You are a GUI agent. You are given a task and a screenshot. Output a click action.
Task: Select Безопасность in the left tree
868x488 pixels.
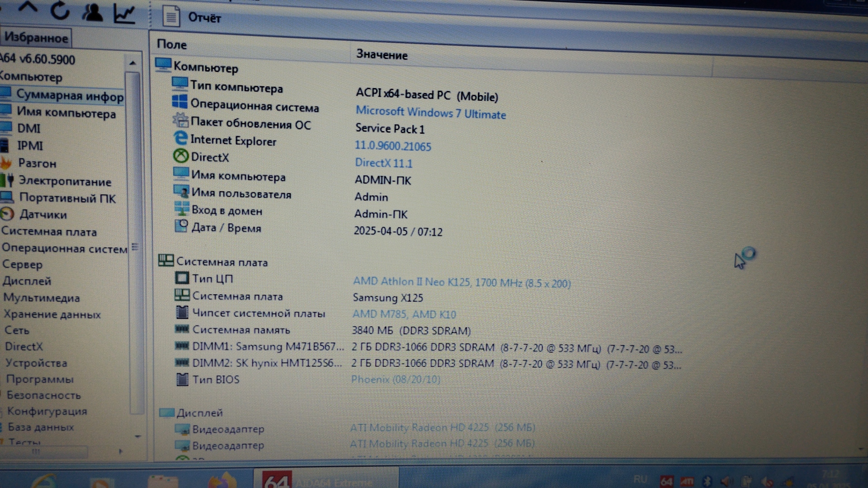43,395
